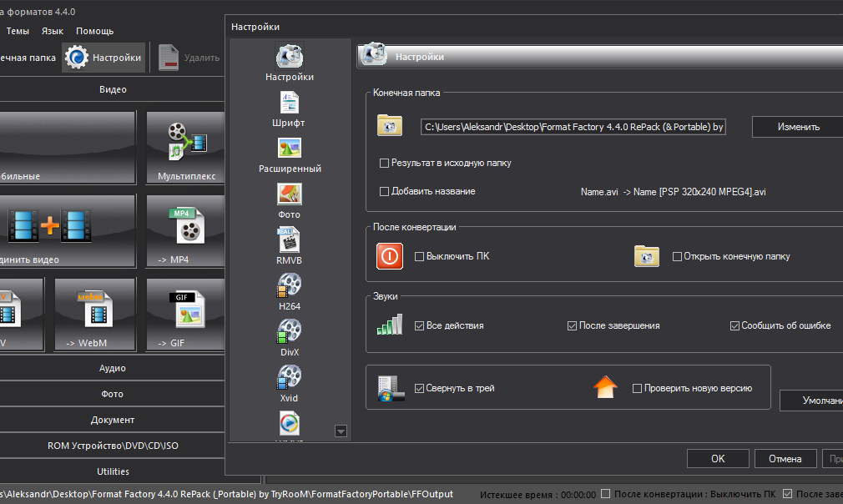Toggle the Выключить ПК checkbox in settings dialog
This screenshot has width=843, height=504.
[x=419, y=257]
